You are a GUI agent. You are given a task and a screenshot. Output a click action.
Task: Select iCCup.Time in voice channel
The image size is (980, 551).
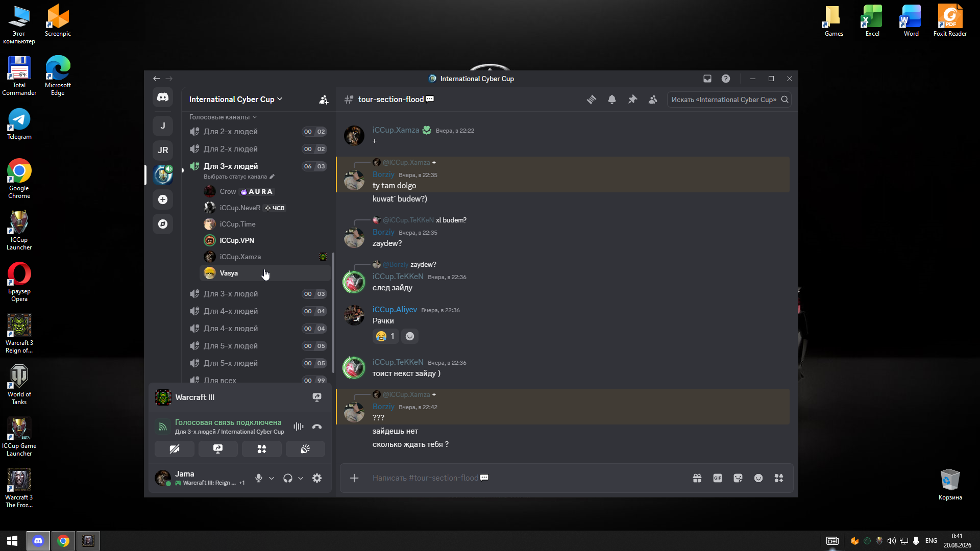tap(265, 224)
